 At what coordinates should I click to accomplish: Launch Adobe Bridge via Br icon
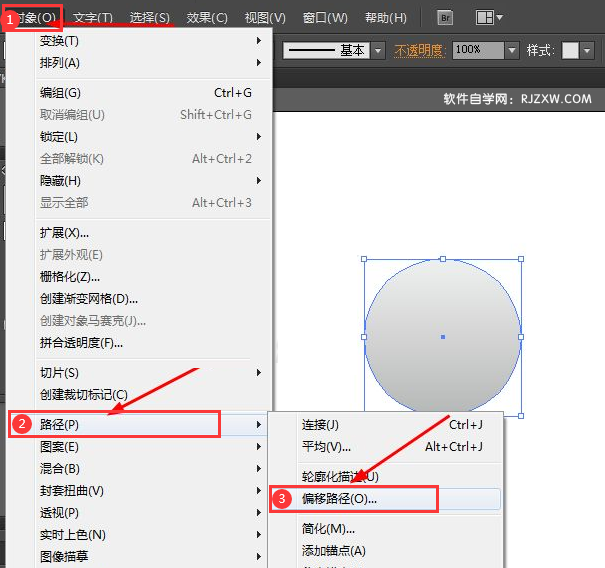(445, 17)
